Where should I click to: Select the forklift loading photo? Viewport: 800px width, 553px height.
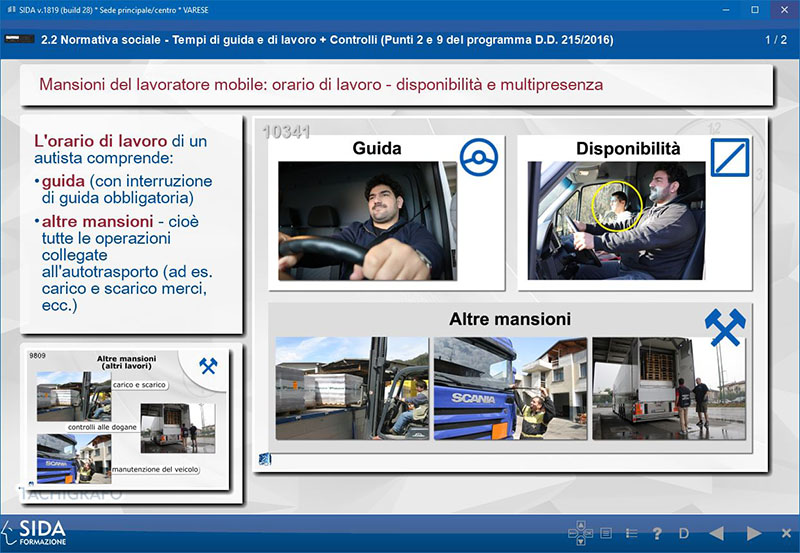point(351,388)
